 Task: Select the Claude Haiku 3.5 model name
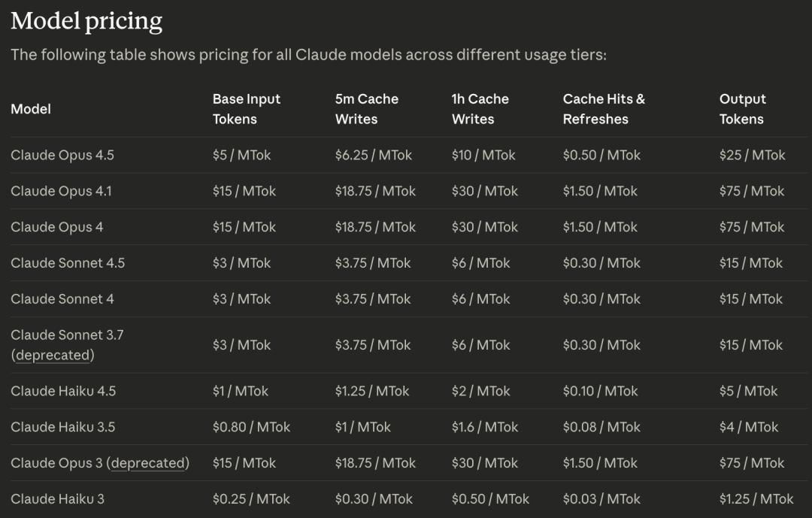(63, 427)
